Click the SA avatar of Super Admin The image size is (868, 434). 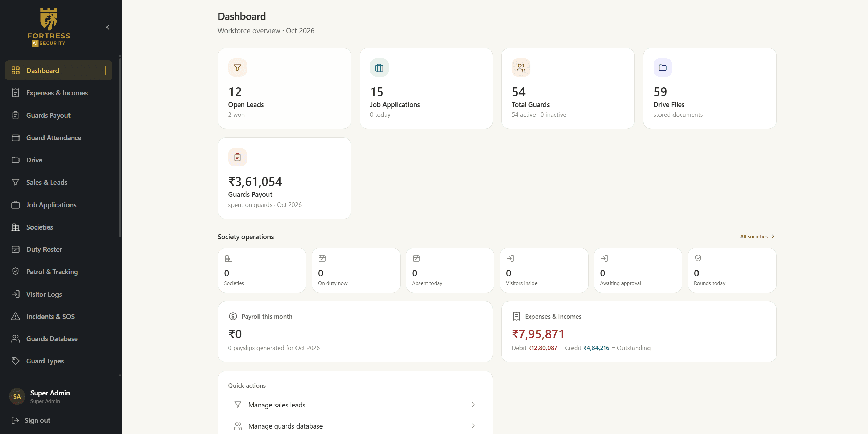point(17,397)
